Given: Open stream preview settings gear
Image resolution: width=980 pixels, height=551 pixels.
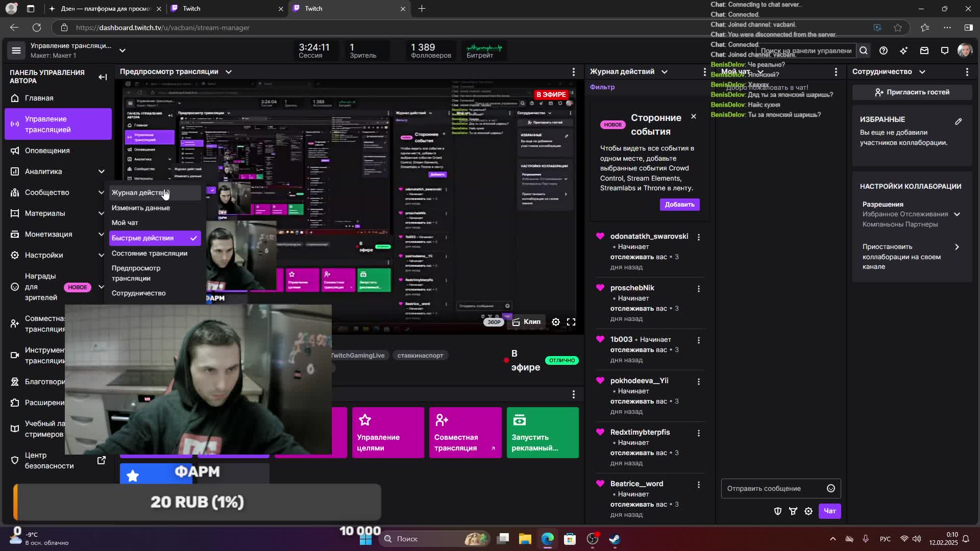Looking at the screenshot, I should click(x=556, y=322).
